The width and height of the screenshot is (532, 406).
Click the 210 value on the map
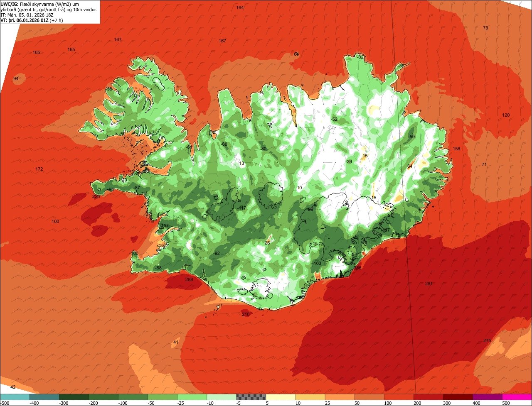[x=246, y=314]
